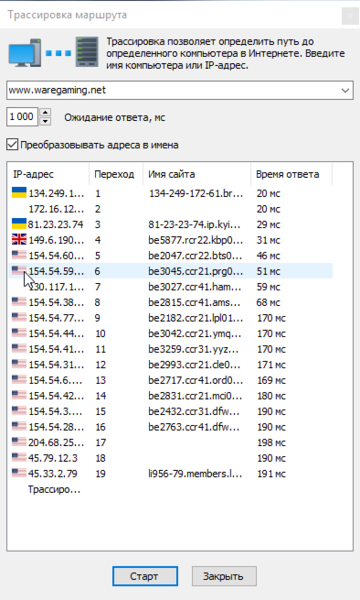Click the US flag icon beside 154.54.41…

click(x=19, y=349)
